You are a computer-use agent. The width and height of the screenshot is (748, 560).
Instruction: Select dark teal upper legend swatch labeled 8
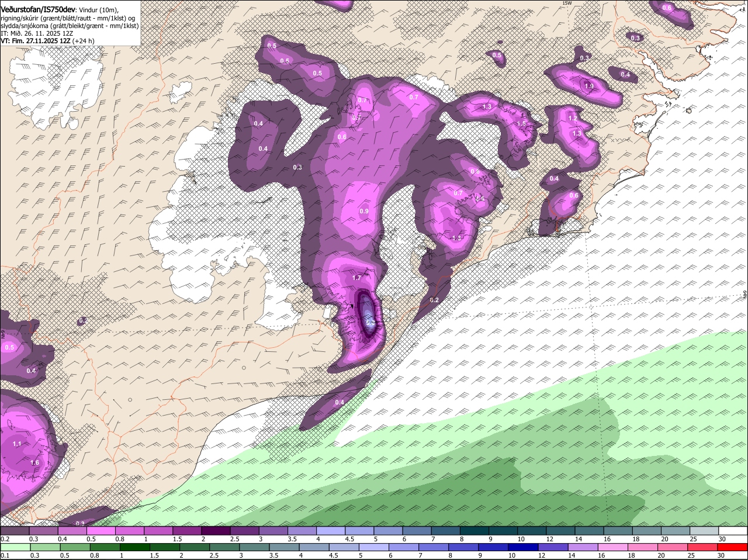474,531
